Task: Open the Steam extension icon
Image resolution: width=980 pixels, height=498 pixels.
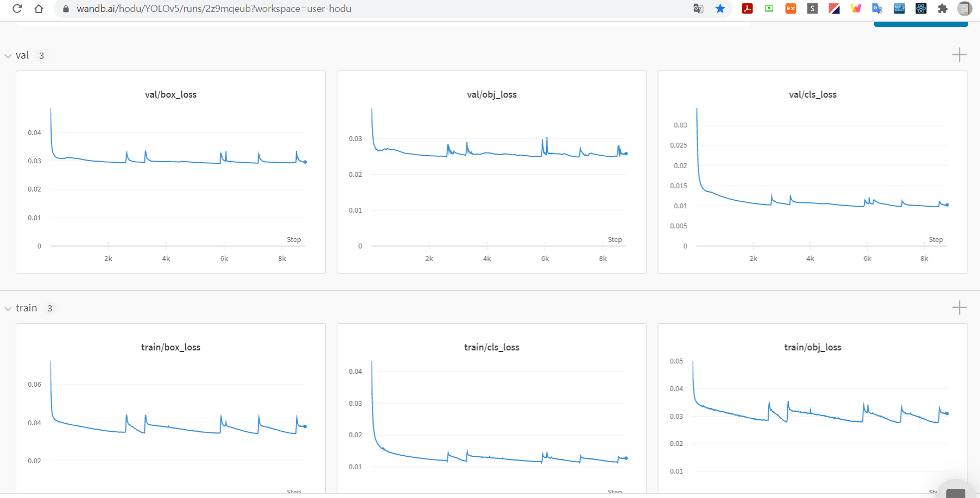Action: [x=812, y=9]
